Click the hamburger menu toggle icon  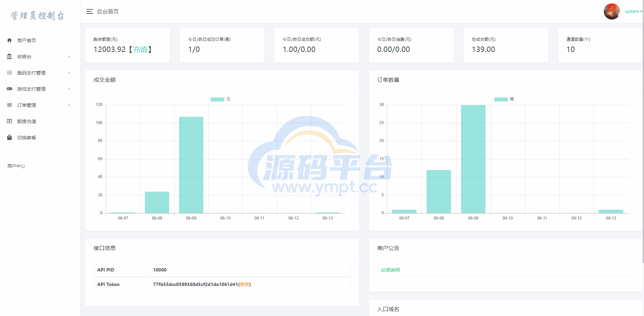tap(89, 11)
